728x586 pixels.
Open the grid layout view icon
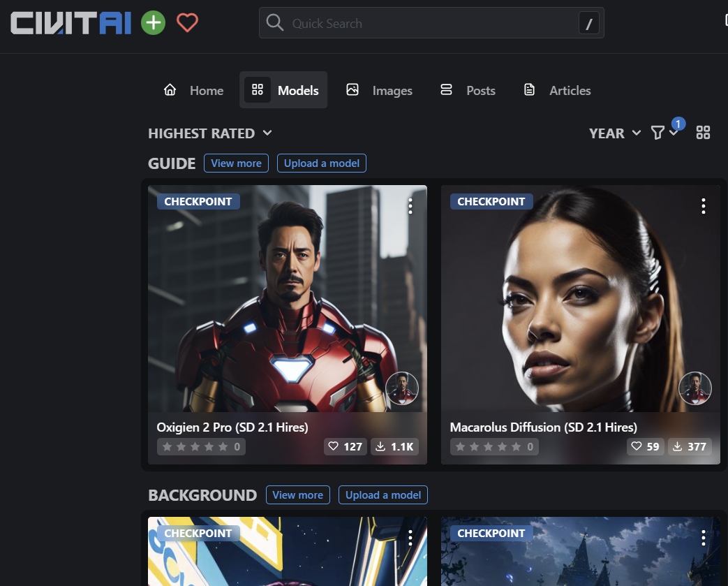(703, 133)
